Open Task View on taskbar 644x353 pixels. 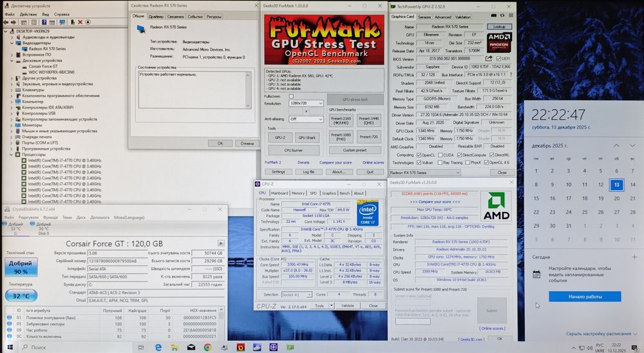141,347
